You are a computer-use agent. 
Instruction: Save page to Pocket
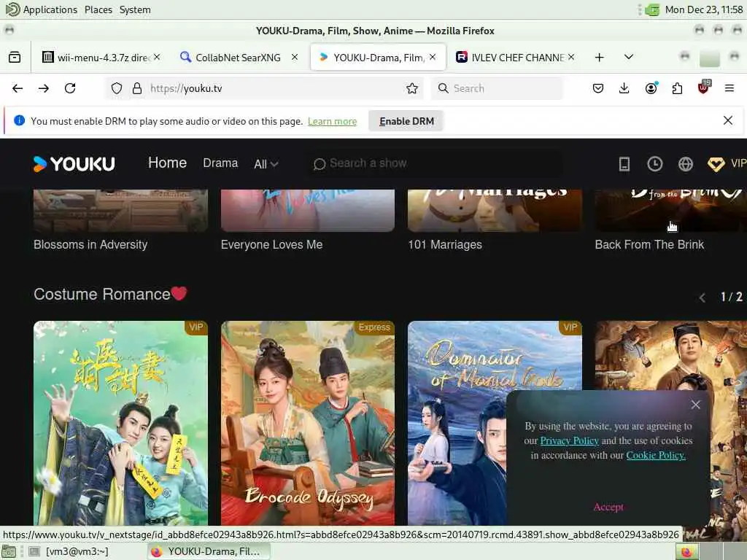click(x=598, y=88)
